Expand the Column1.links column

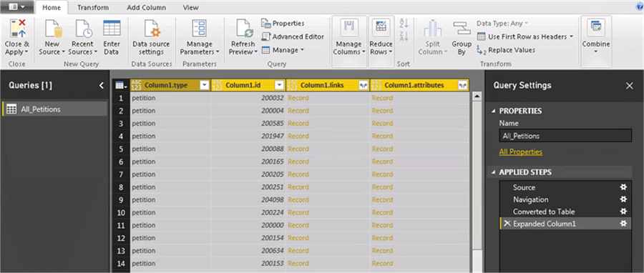pyautogui.click(x=363, y=85)
